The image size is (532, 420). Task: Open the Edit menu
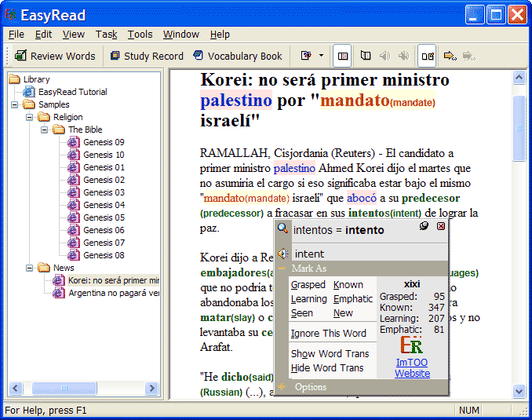point(43,35)
